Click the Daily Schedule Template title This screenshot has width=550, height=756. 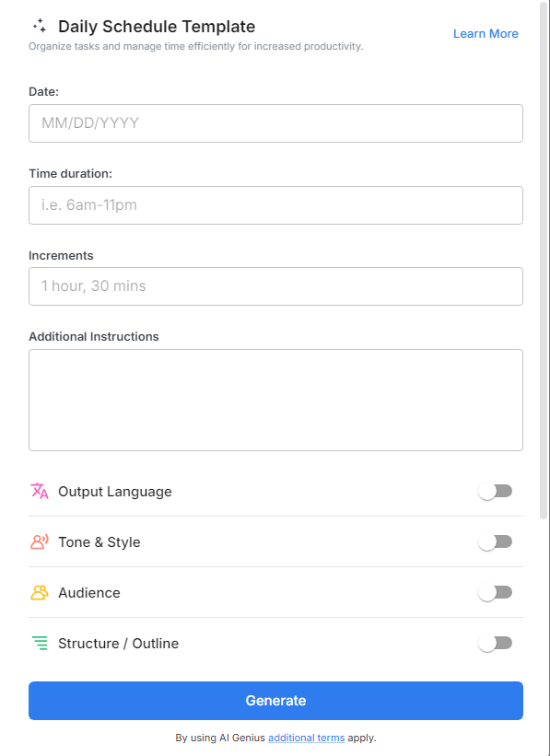[157, 27]
